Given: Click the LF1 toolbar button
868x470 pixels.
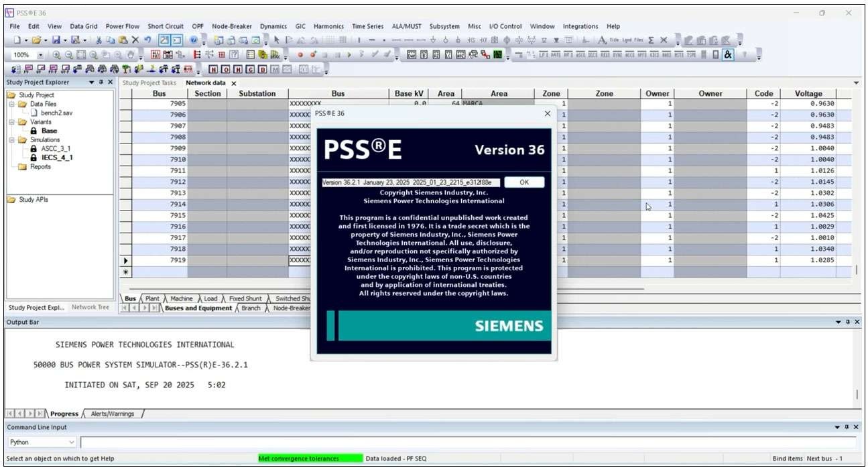Looking at the screenshot, I should click(x=543, y=55).
